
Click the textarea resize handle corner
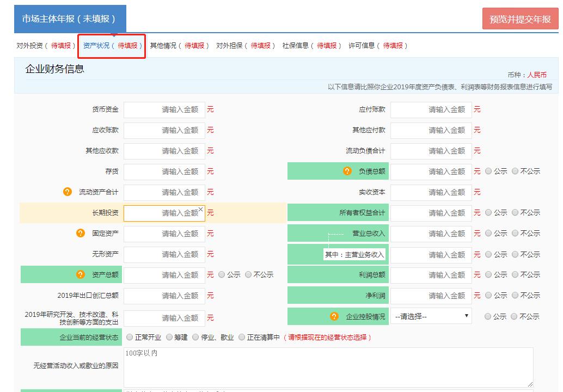point(530,384)
